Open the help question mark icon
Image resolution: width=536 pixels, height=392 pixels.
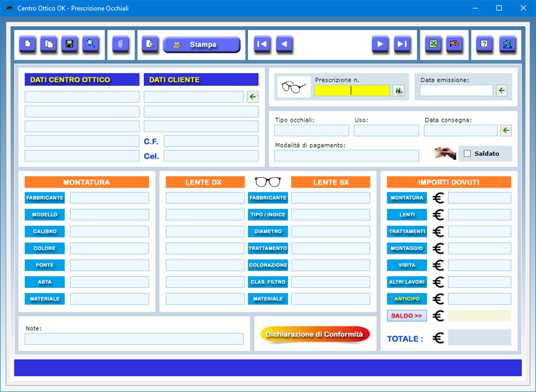coord(484,44)
